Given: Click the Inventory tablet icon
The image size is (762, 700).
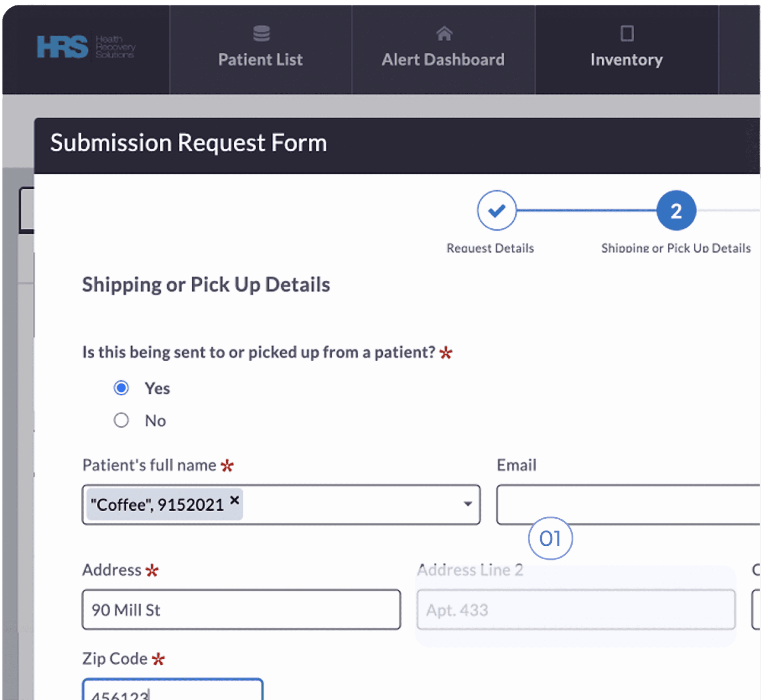Looking at the screenshot, I should click(627, 33).
